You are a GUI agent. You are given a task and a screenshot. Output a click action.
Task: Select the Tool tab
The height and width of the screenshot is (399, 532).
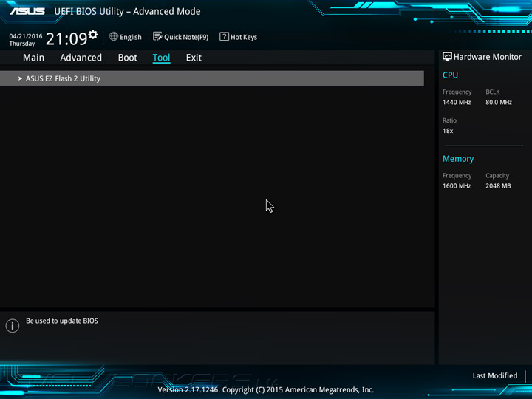tap(161, 58)
